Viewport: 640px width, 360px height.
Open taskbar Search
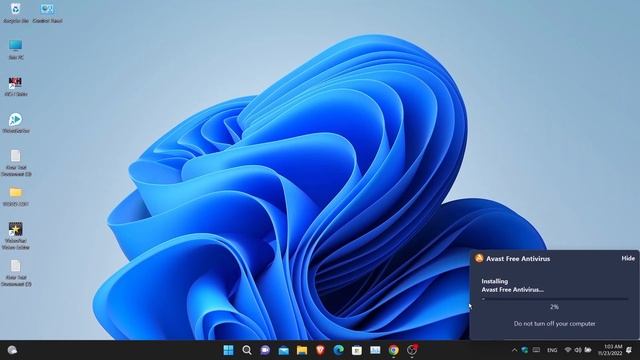tap(247, 350)
